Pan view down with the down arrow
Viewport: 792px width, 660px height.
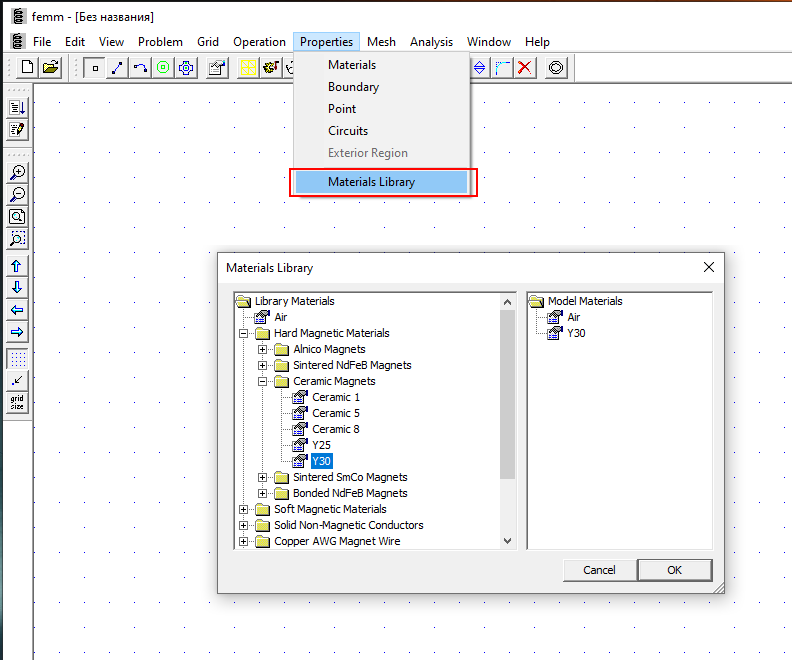tap(17, 288)
